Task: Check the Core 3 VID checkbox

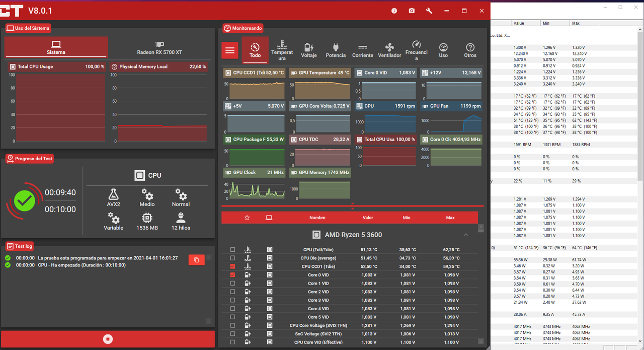Action: click(232, 300)
